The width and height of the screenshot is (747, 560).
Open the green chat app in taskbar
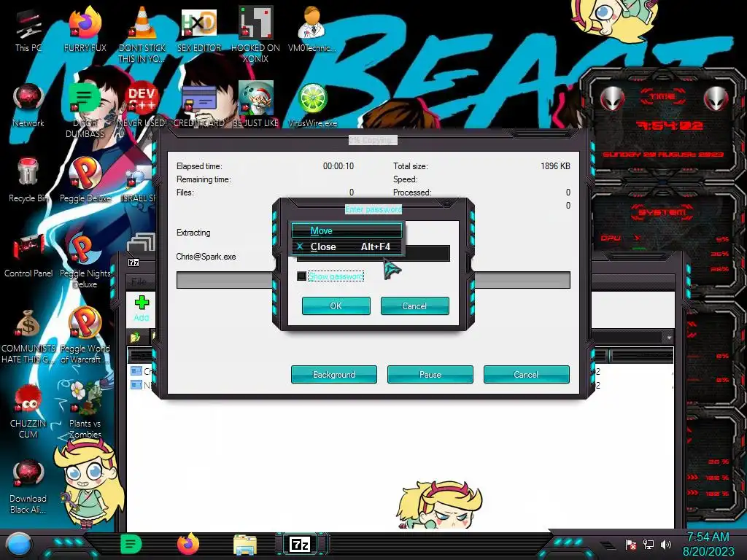pos(131,544)
